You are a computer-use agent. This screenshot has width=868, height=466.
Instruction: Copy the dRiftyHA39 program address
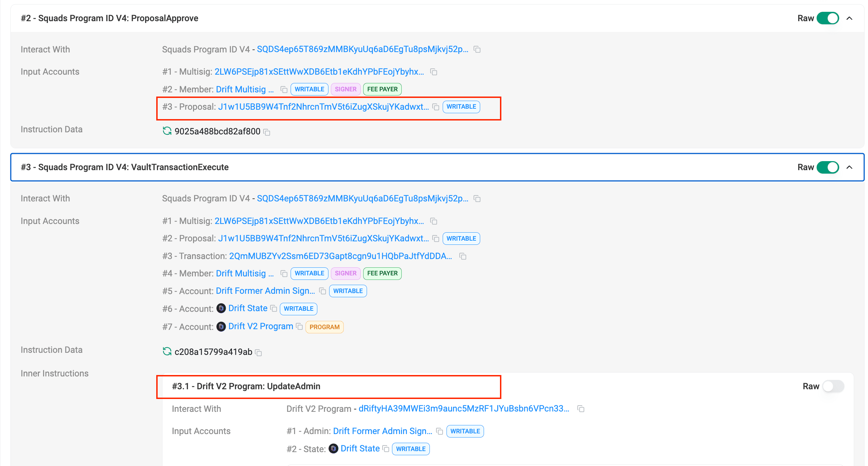pyautogui.click(x=581, y=409)
